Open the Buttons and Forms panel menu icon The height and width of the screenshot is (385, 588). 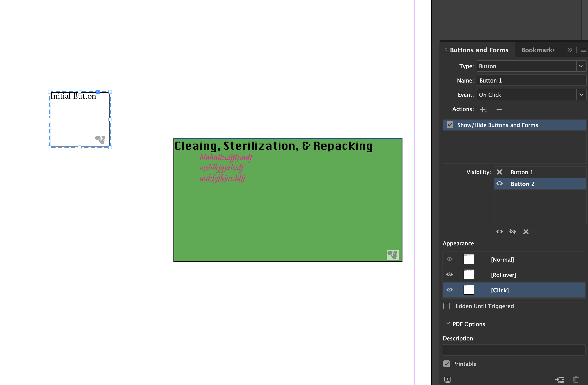[x=584, y=50]
